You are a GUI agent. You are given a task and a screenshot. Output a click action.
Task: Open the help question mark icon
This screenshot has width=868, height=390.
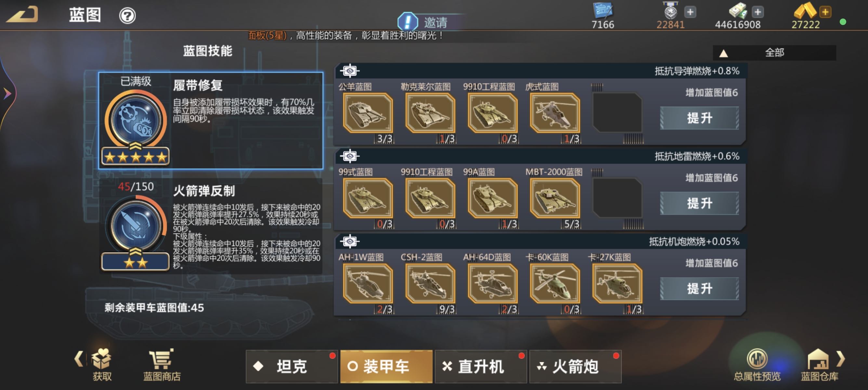tap(127, 16)
